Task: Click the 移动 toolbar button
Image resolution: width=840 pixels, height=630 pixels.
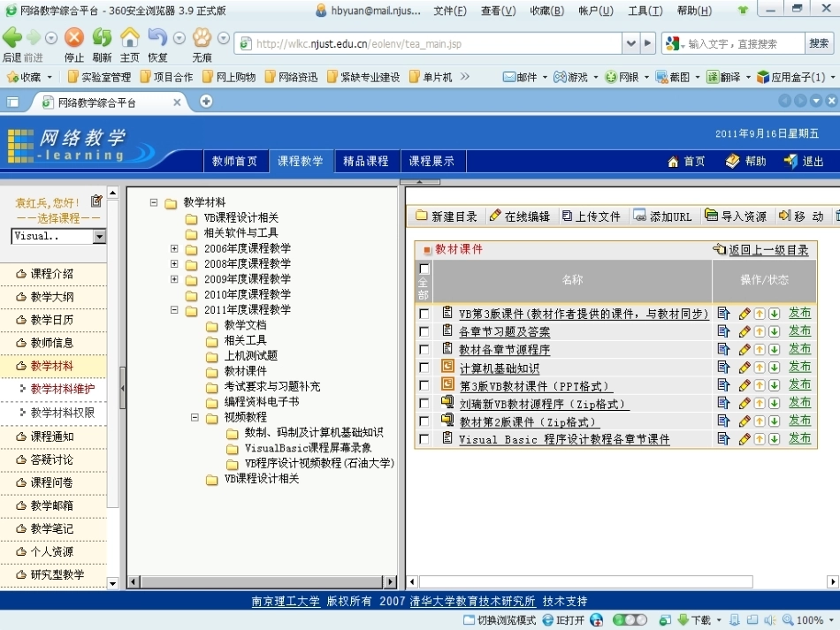Action: [x=801, y=216]
